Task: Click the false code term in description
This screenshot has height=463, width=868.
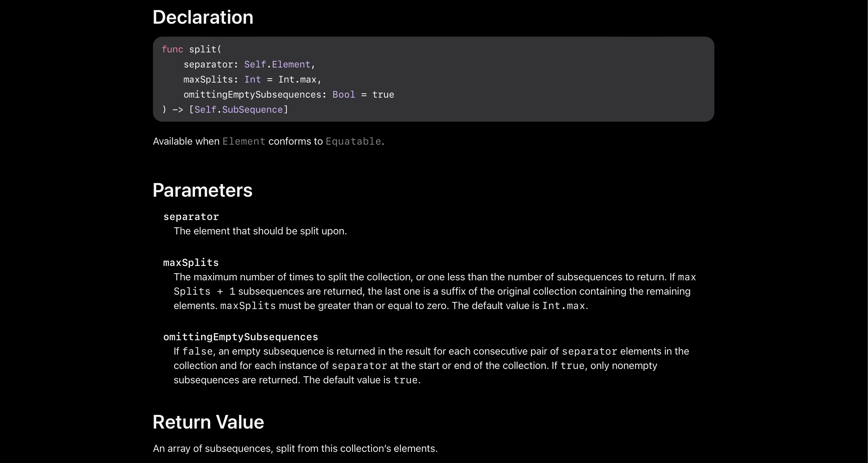Action: [x=197, y=351]
